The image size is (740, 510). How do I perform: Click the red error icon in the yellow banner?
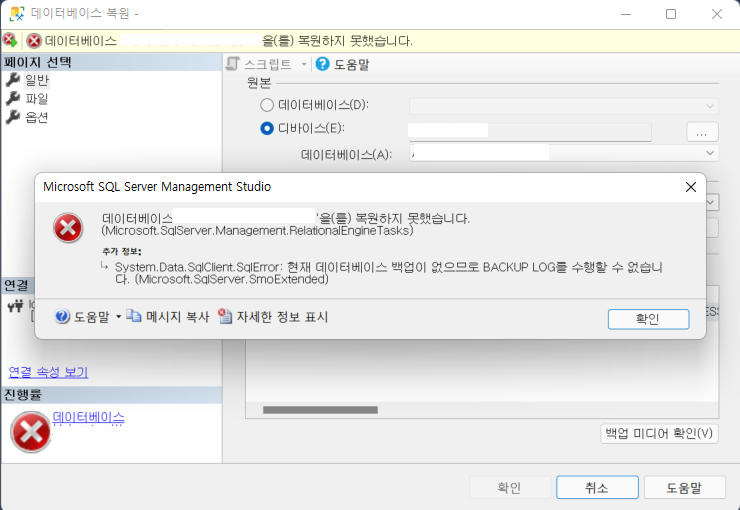[x=34, y=41]
